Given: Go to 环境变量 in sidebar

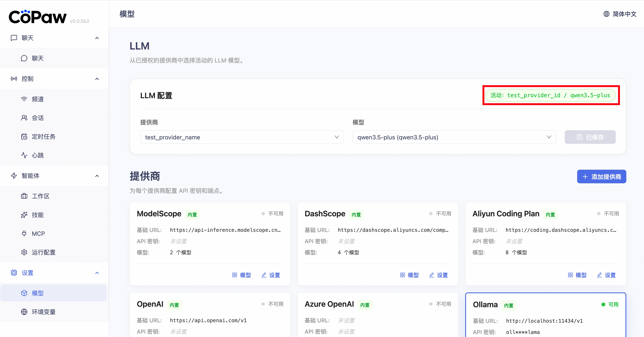Looking at the screenshot, I should click(44, 312).
